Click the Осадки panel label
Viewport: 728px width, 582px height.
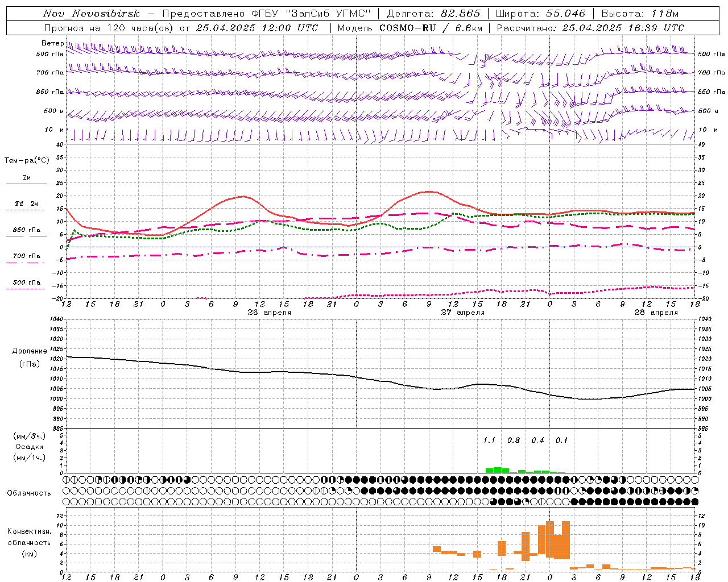(30, 447)
